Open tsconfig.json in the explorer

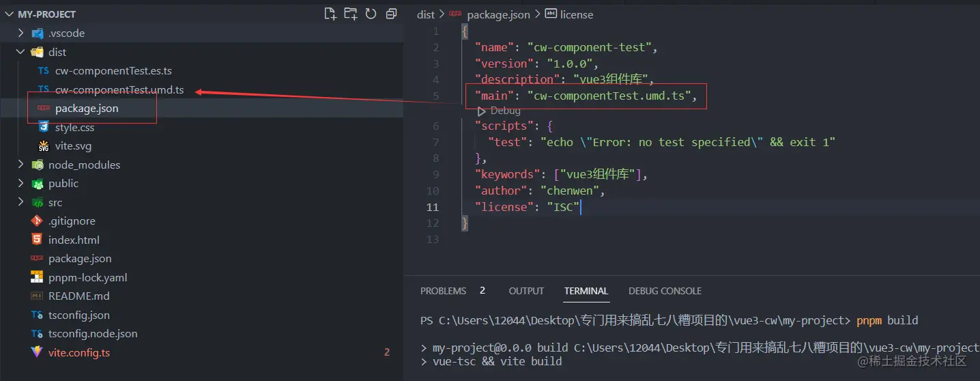click(79, 315)
